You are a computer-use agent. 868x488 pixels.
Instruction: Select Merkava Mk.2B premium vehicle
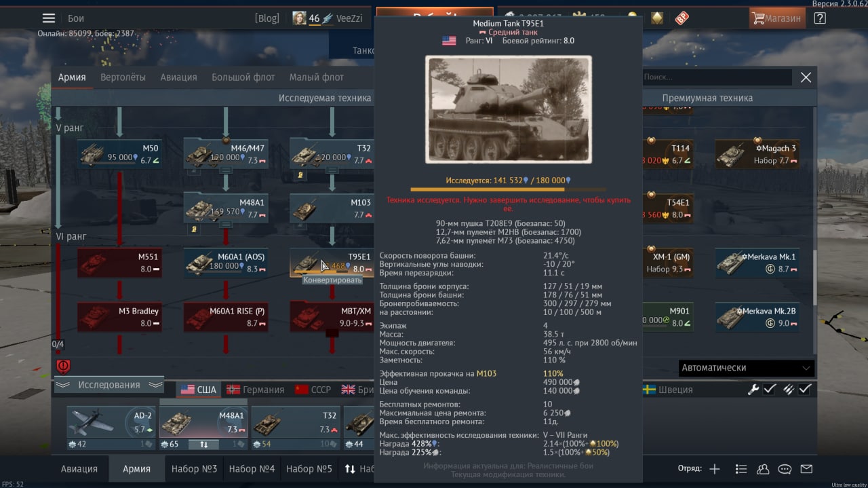[757, 317]
